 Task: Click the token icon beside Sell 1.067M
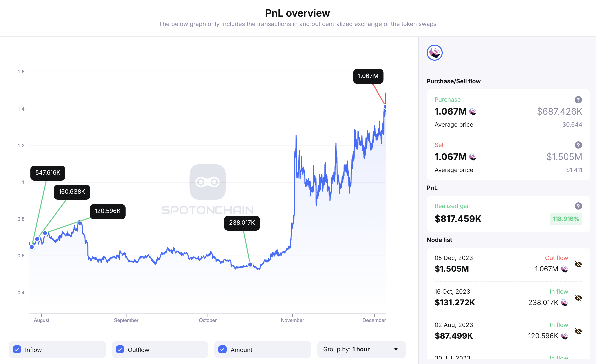[473, 157]
